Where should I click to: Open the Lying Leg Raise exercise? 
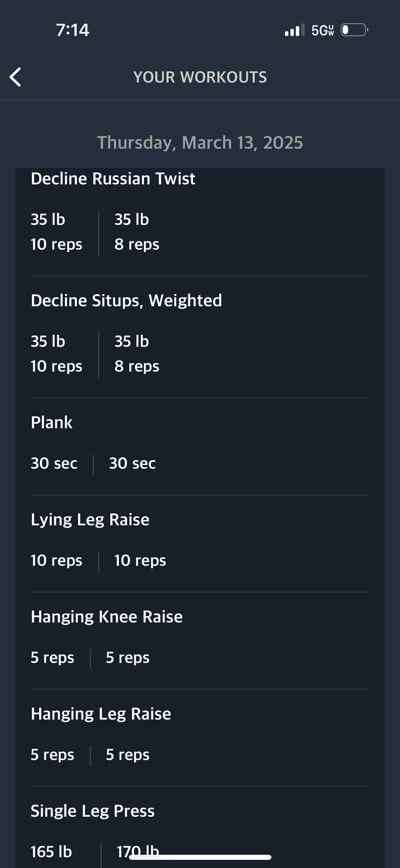click(90, 520)
